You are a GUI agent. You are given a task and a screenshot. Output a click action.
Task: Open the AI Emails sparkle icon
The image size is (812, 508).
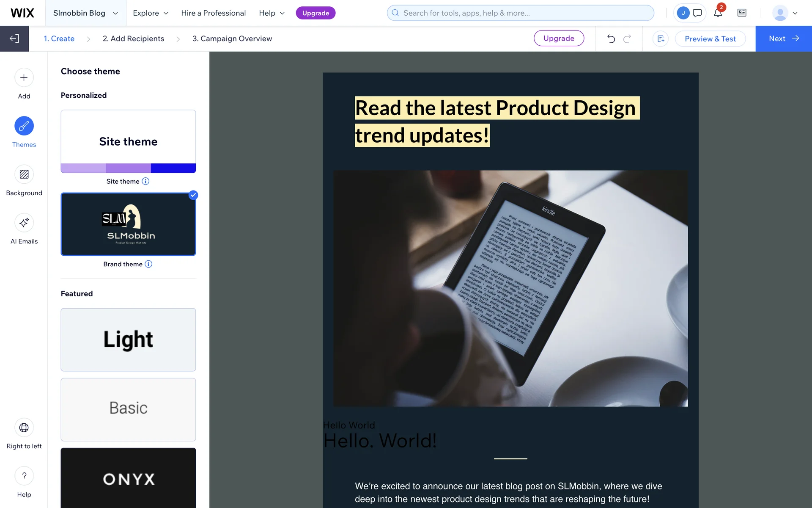pos(24,223)
